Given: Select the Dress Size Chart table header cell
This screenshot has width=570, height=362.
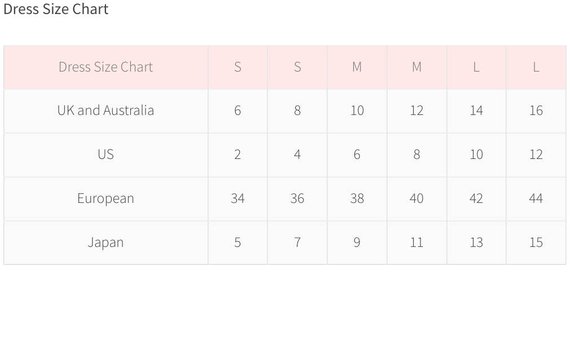Looking at the screenshot, I should tap(106, 67).
